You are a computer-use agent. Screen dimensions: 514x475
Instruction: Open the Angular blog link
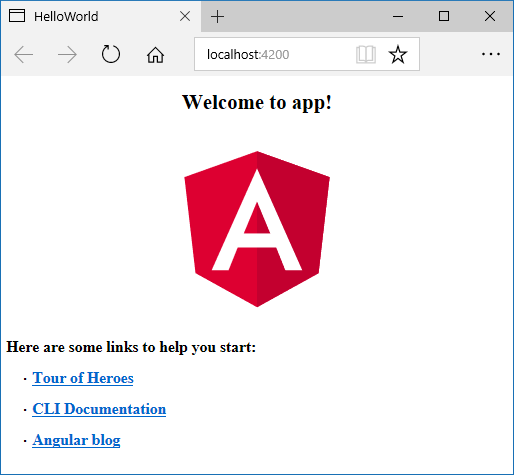pos(76,440)
